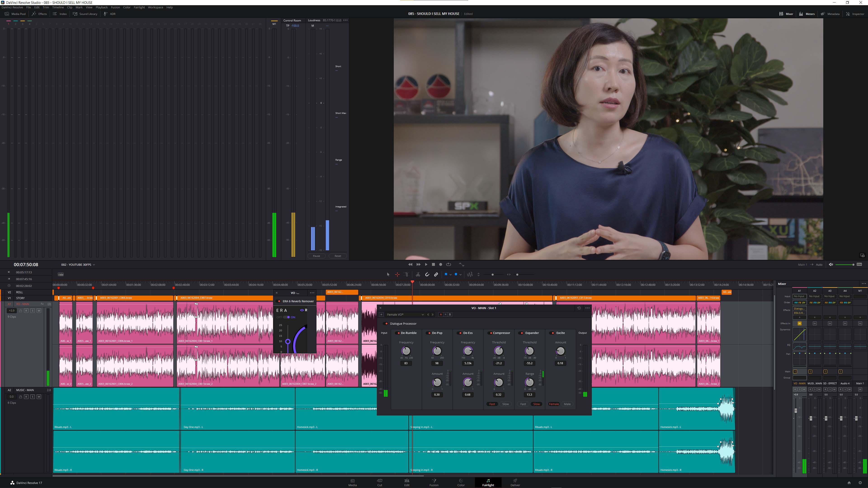This screenshot has height=488, width=868.
Task: Toggle loop playback
Action: (448, 264)
